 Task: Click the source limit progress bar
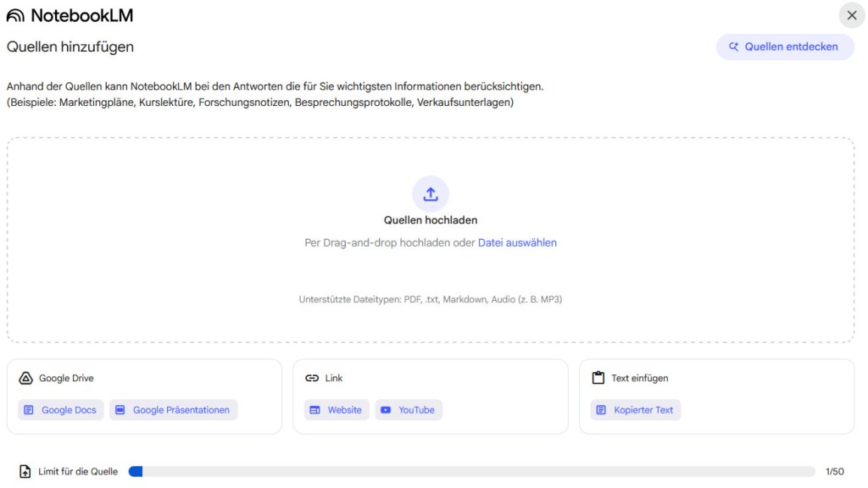471,471
